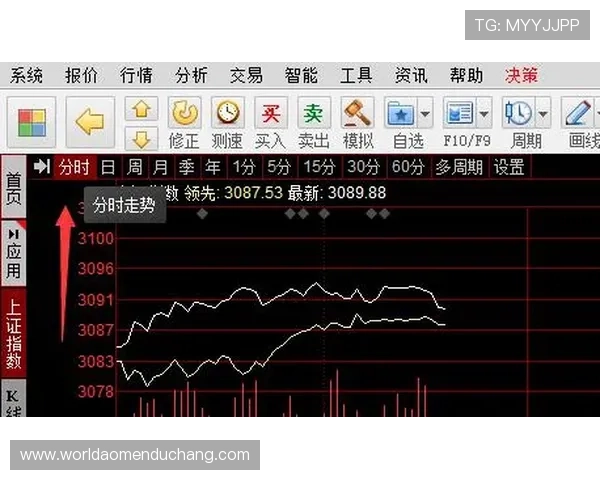The height and width of the screenshot is (480, 600).
Task: Open the 首页 side tab
Action: (14, 188)
